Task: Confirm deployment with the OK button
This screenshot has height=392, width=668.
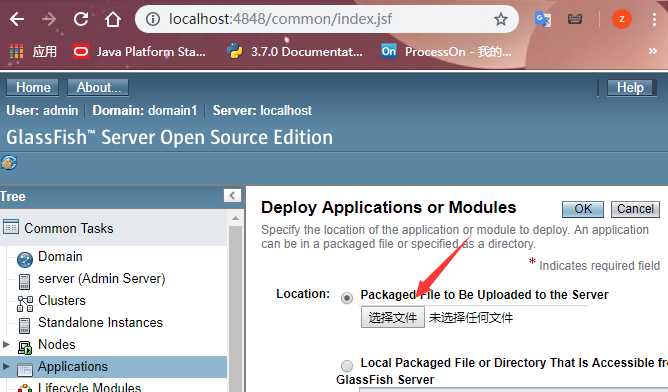Action: [583, 209]
